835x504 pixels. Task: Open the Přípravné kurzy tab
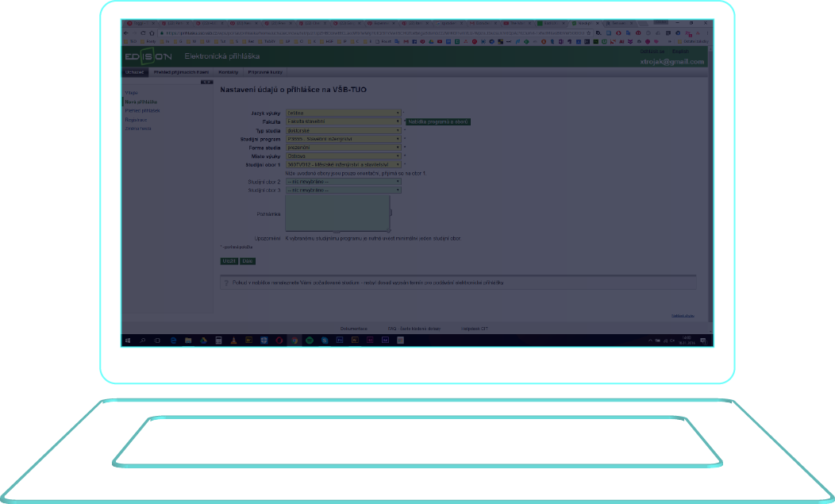[265, 72]
